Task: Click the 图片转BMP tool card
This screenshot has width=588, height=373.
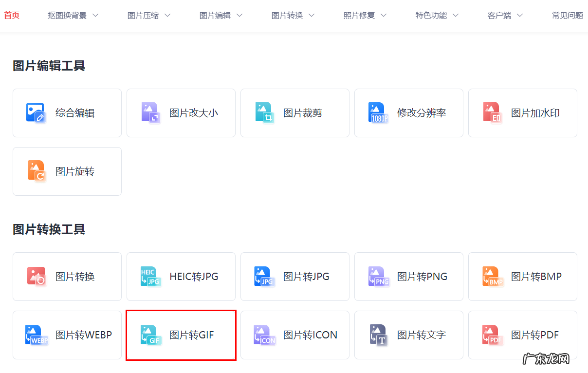Action: click(522, 276)
